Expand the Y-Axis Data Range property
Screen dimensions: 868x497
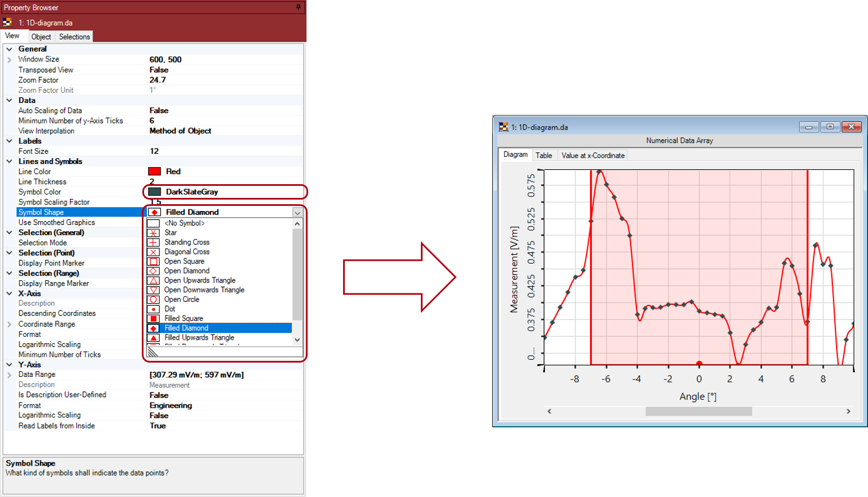pos(10,375)
